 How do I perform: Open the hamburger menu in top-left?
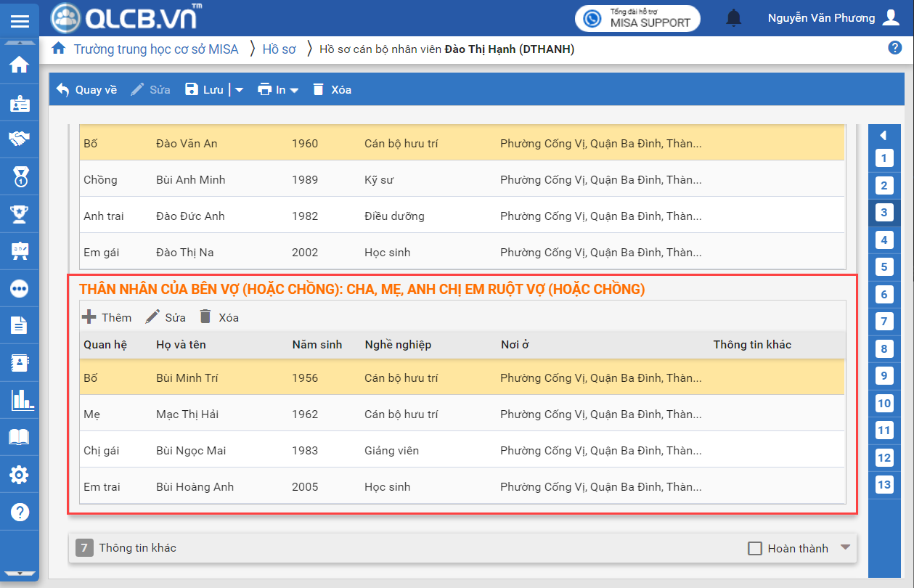[x=20, y=20]
